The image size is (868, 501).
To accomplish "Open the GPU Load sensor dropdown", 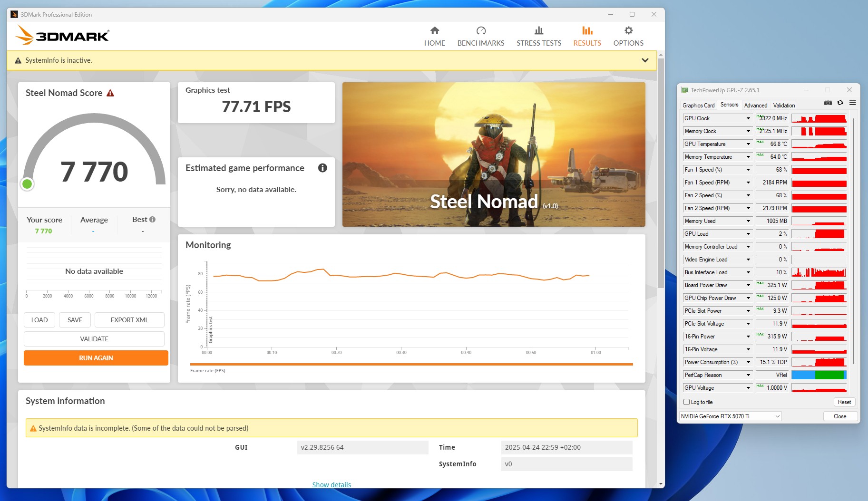I will [x=748, y=234].
